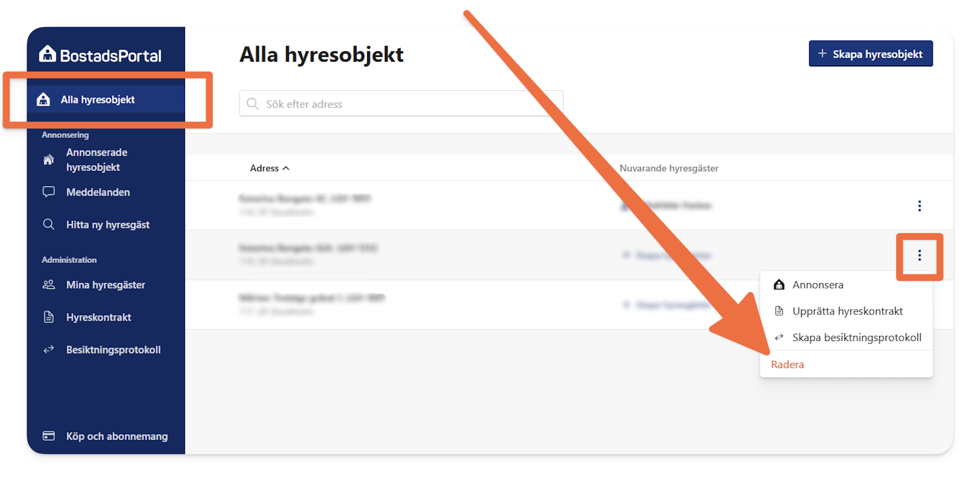The height and width of the screenshot is (481, 980).
Task: Click the Alla hyresobjekt page heading
Action: [x=321, y=54]
